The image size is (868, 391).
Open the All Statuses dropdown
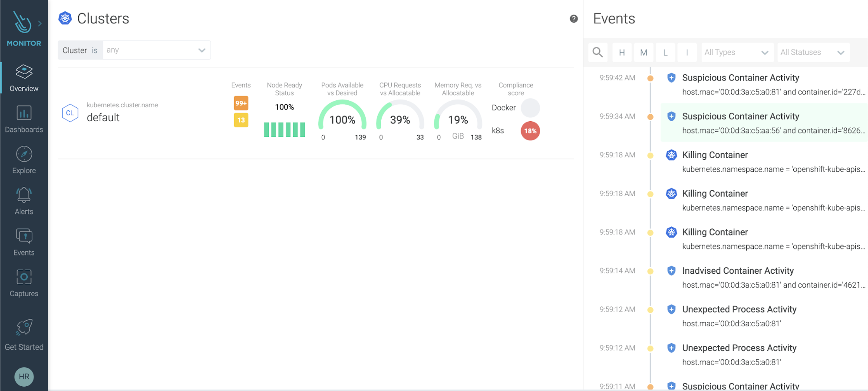[x=813, y=53]
